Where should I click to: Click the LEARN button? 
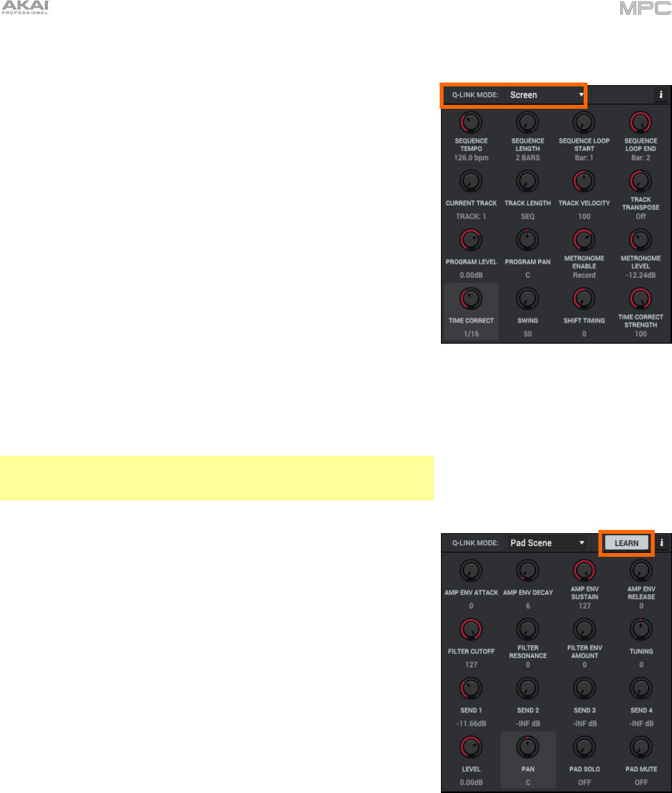point(627,543)
